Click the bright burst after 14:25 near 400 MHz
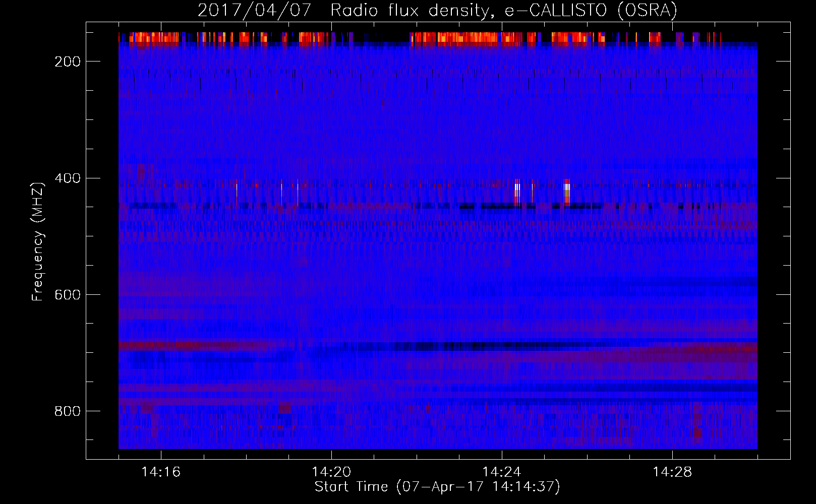The width and height of the screenshot is (816, 504). pyautogui.click(x=567, y=193)
